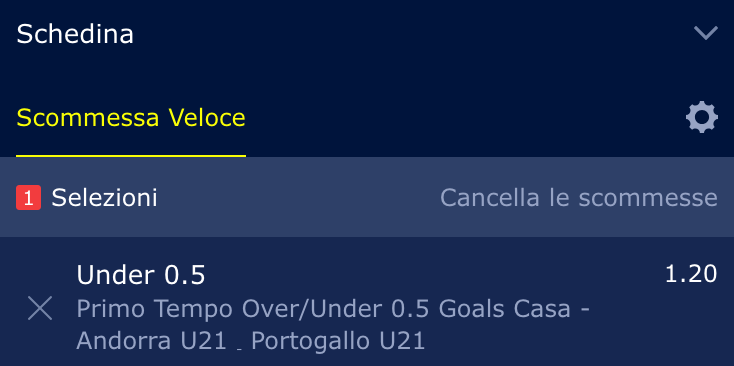The width and height of the screenshot is (734, 366).
Task: Click the Under 0.5 bet title
Action: pos(141,275)
